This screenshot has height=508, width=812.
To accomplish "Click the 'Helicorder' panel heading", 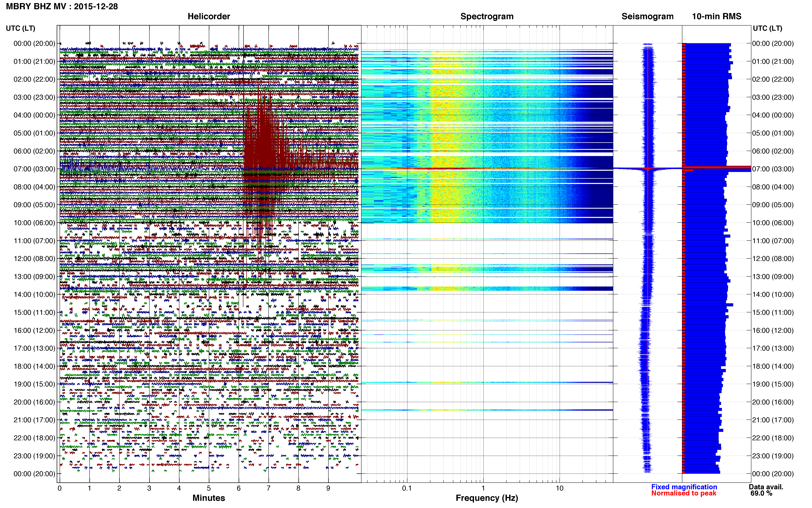I will [x=208, y=16].
